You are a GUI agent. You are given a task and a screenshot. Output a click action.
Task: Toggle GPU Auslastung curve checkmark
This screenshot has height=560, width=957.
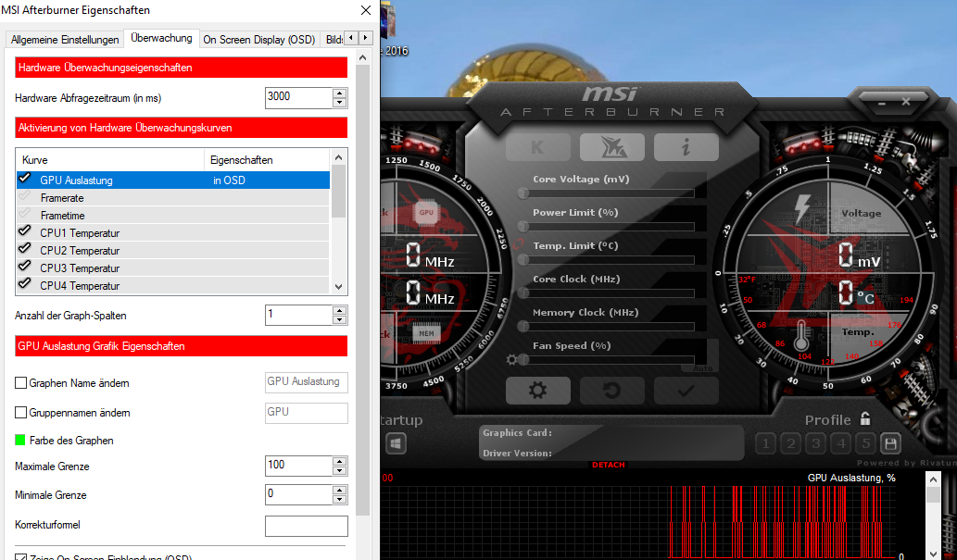coord(24,178)
